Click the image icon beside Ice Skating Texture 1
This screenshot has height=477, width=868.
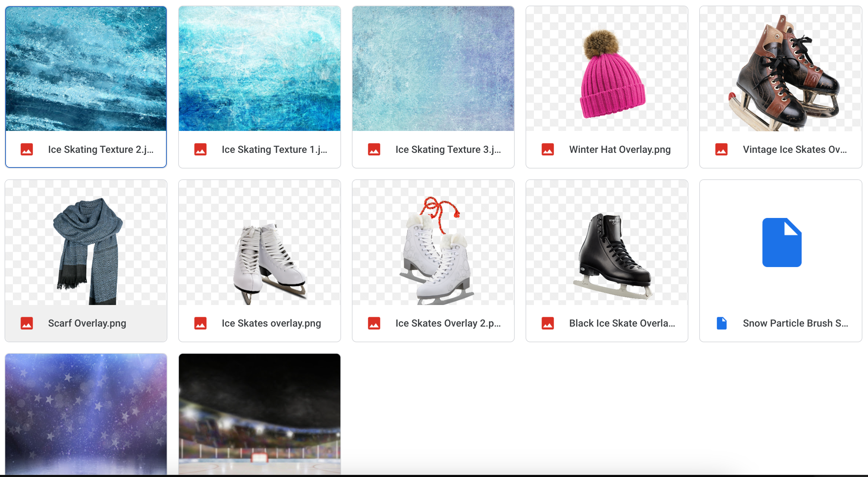point(200,149)
